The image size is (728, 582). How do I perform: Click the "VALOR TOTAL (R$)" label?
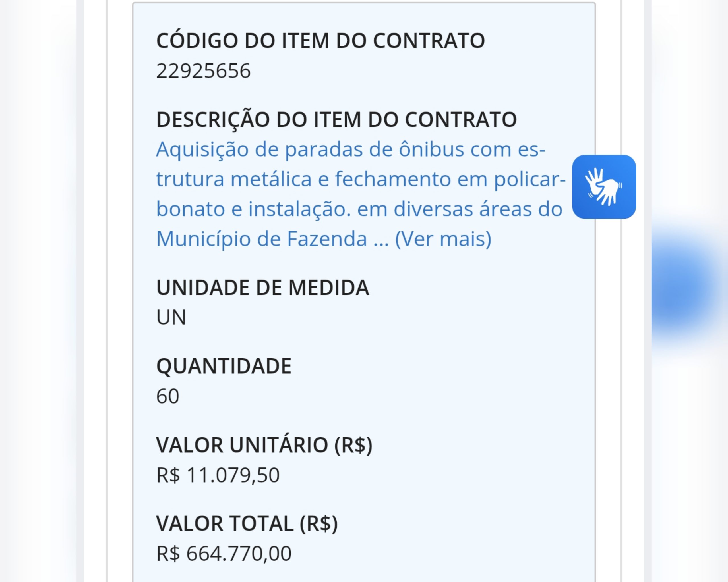pos(247,523)
